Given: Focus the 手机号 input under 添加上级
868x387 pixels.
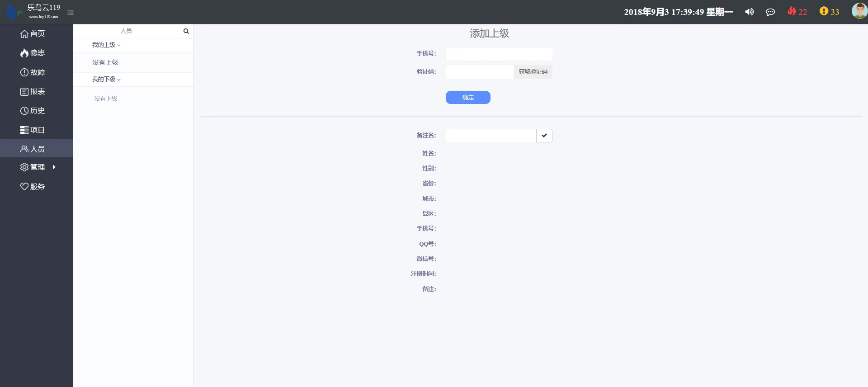Looking at the screenshot, I should pos(499,54).
